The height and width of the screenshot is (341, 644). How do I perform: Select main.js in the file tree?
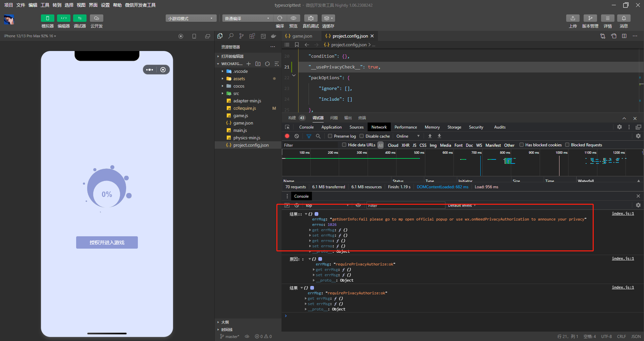click(x=240, y=130)
